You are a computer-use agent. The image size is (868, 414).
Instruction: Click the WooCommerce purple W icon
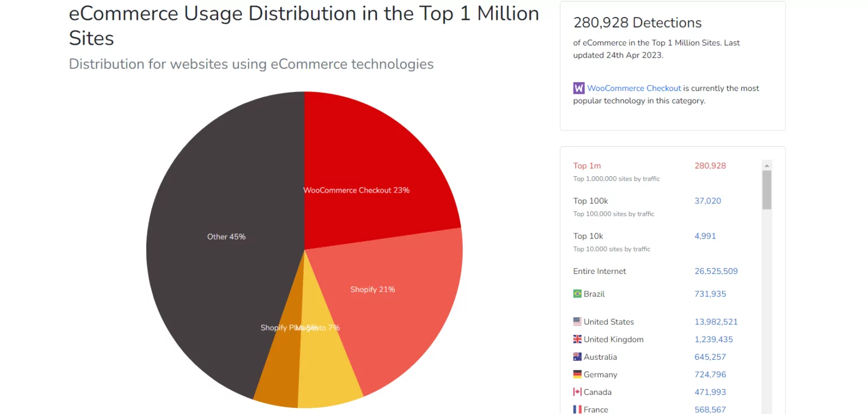pyautogui.click(x=578, y=88)
